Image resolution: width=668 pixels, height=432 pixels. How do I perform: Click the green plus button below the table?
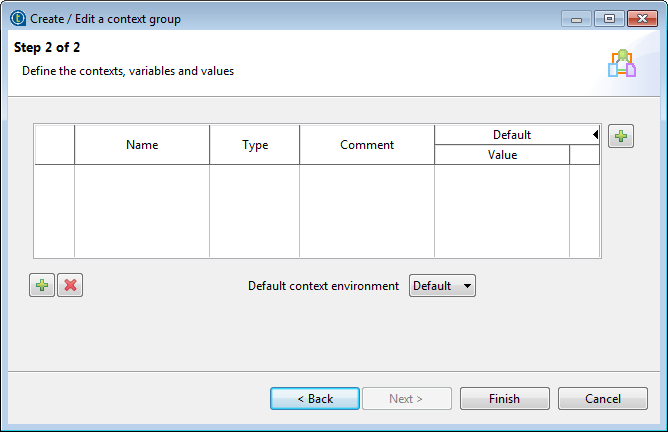(x=42, y=285)
